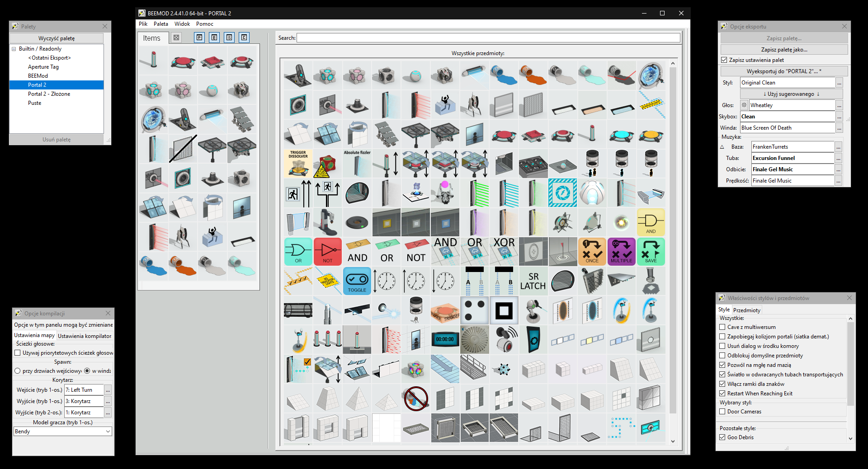This screenshot has height=469, width=868.
Task: Open the Paleta menu
Action: pos(161,24)
